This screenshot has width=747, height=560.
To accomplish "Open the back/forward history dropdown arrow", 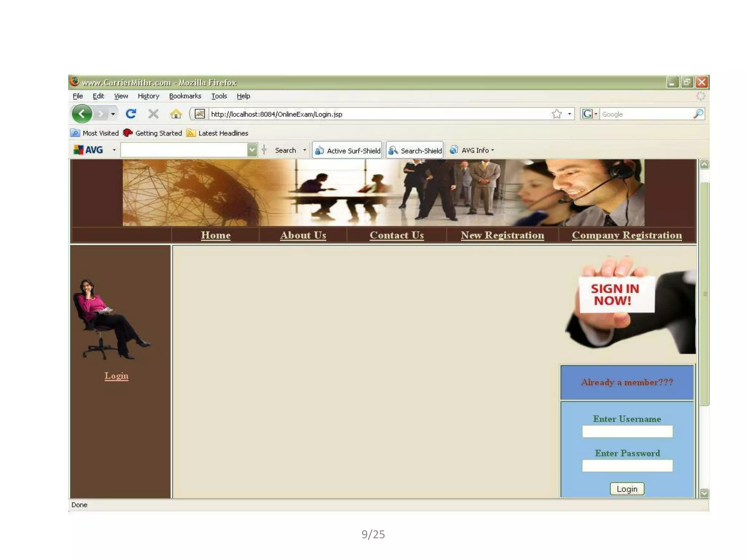I will [x=113, y=114].
